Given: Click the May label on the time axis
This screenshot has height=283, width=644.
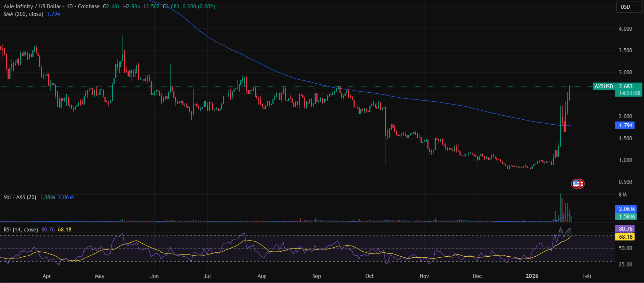Looking at the screenshot, I should [99, 276].
